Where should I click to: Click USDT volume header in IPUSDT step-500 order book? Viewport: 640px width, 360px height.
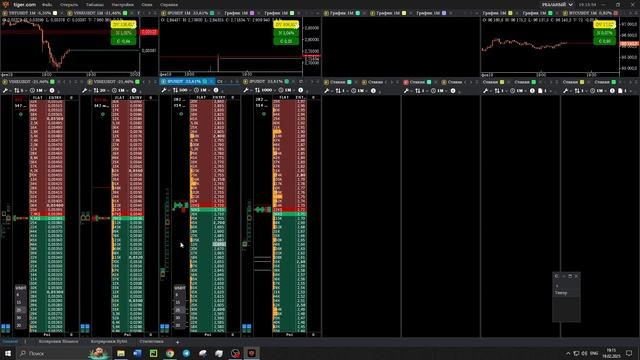point(180,288)
